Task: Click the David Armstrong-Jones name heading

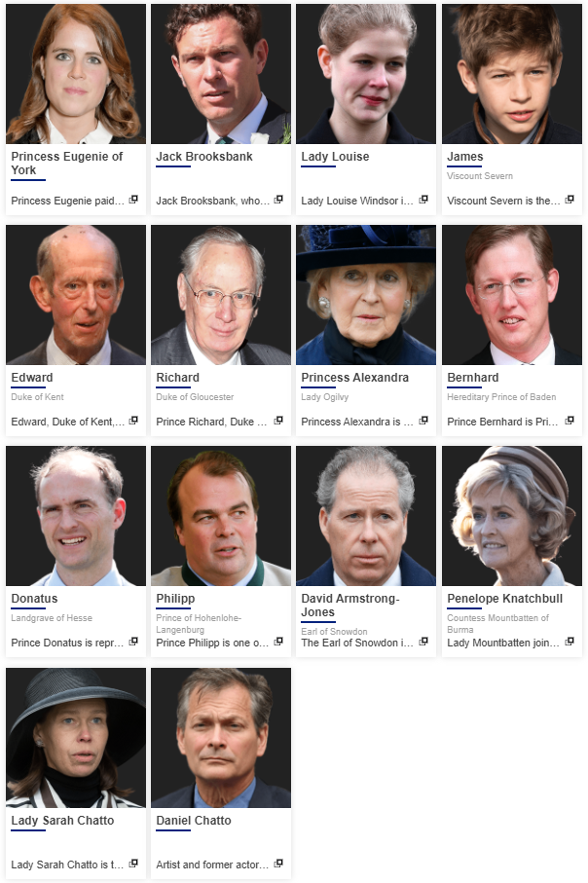Action: [x=350, y=606]
